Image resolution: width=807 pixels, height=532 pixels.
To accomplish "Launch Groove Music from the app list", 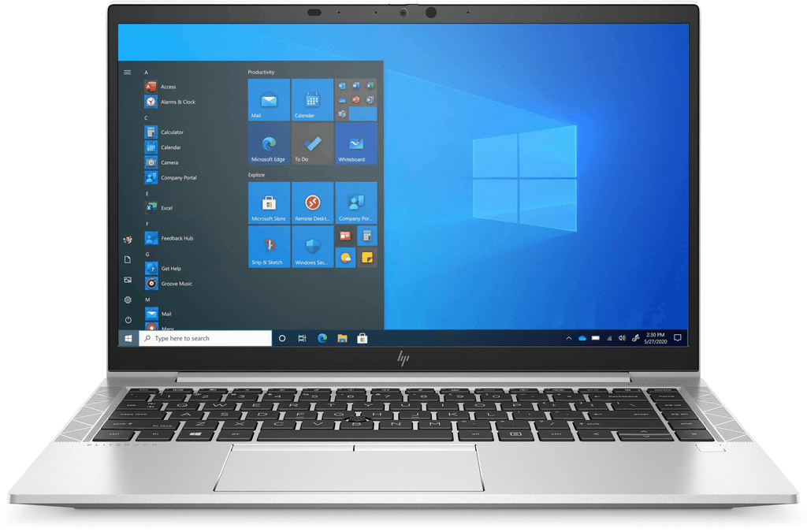I will tap(169, 284).
